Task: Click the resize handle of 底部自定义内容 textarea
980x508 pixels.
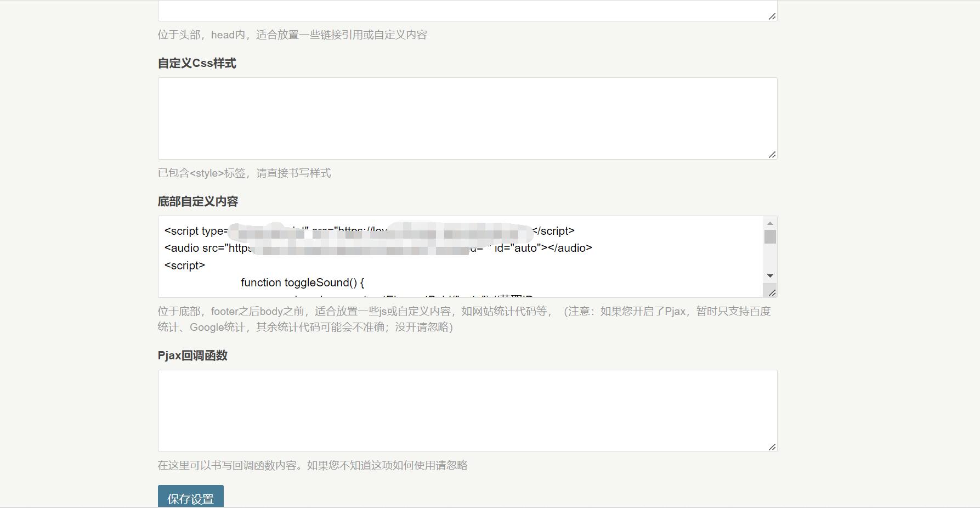Action: point(772,292)
